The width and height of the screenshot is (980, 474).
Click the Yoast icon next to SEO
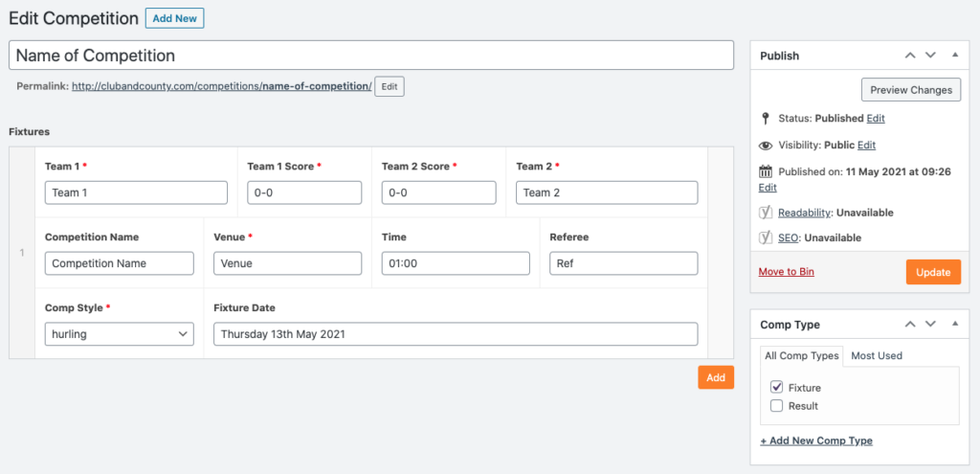point(766,237)
